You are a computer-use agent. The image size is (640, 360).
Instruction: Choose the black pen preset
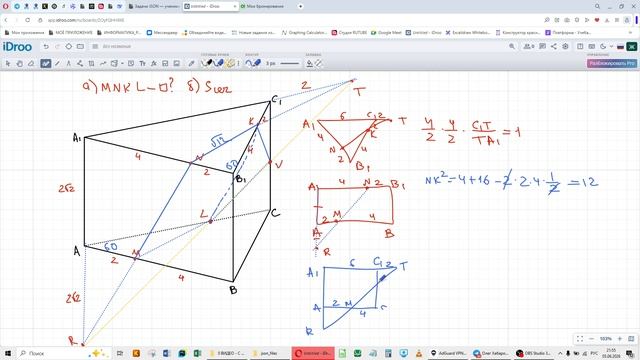tap(207, 63)
